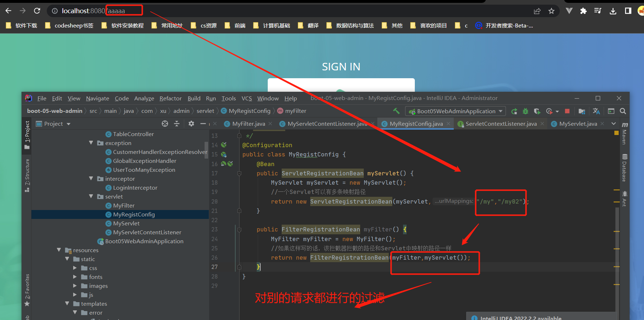Image resolution: width=644 pixels, height=320 pixels.
Task: Click Collapse All icon in Project panel
Action: [177, 124]
